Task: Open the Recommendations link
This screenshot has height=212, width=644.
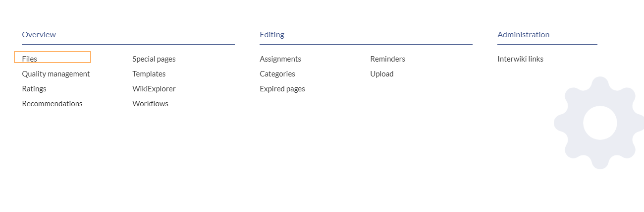Action: point(53,103)
